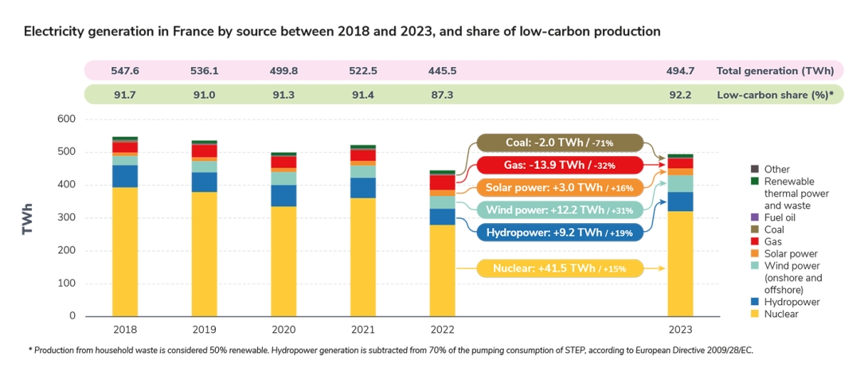
Task: Click the chart title text
Action: click(342, 32)
